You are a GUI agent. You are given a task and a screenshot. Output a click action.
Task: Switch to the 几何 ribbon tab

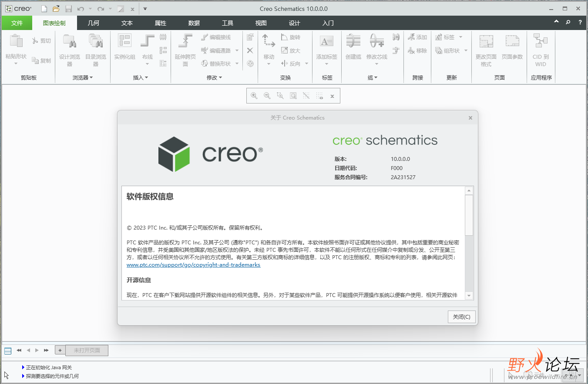[x=94, y=23]
